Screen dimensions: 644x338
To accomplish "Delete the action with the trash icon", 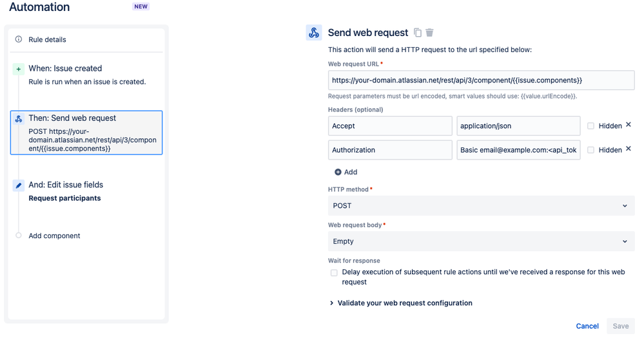I will coord(429,32).
